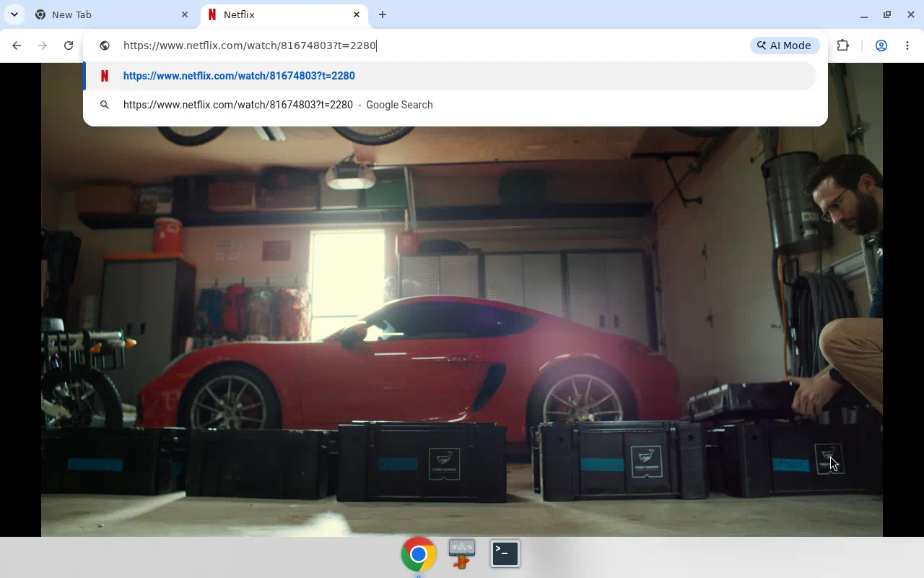
Task: Click the browser back arrow
Action: tap(17, 46)
